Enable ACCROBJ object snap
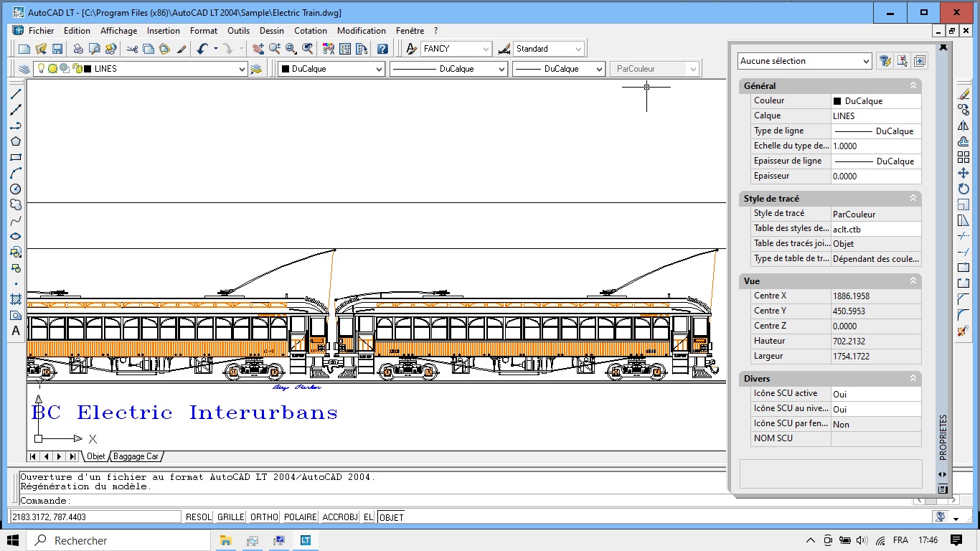This screenshot has width=980, height=551. click(x=340, y=517)
